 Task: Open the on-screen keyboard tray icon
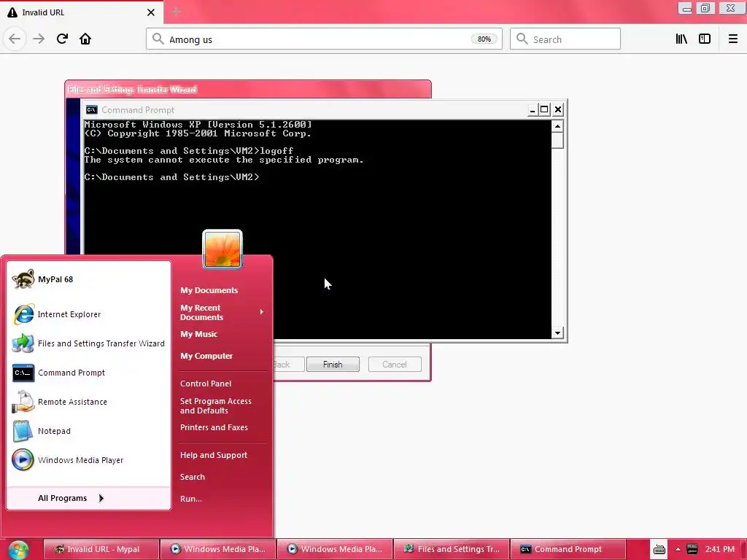click(659, 550)
